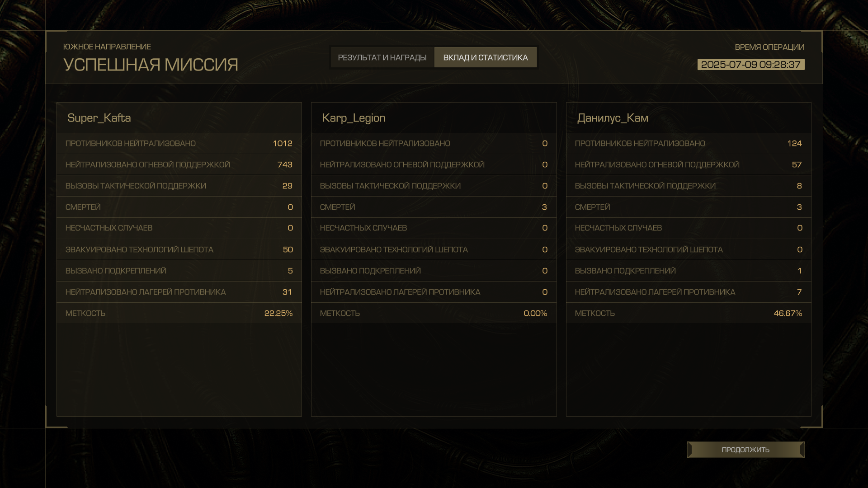Image resolution: width=868 pixels, height=488 pixels.
Task: Click Super_Kafta's ВЫЗОВЫ ТАКТИЧЕСКОЙ ПОДДЕРЖКИ label
Action: (136, 186)
